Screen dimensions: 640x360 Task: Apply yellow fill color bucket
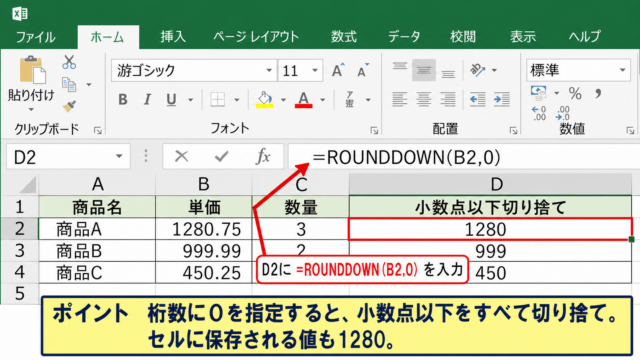click(264, 100)
